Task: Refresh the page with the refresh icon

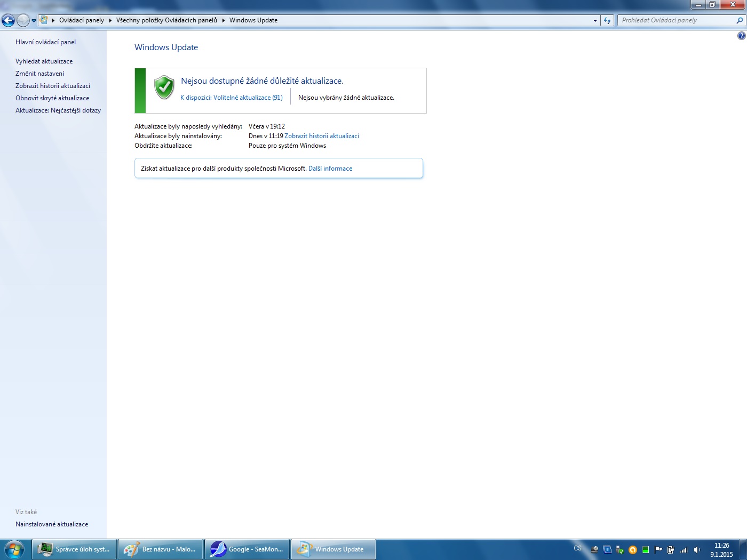Action: [607, 20]
